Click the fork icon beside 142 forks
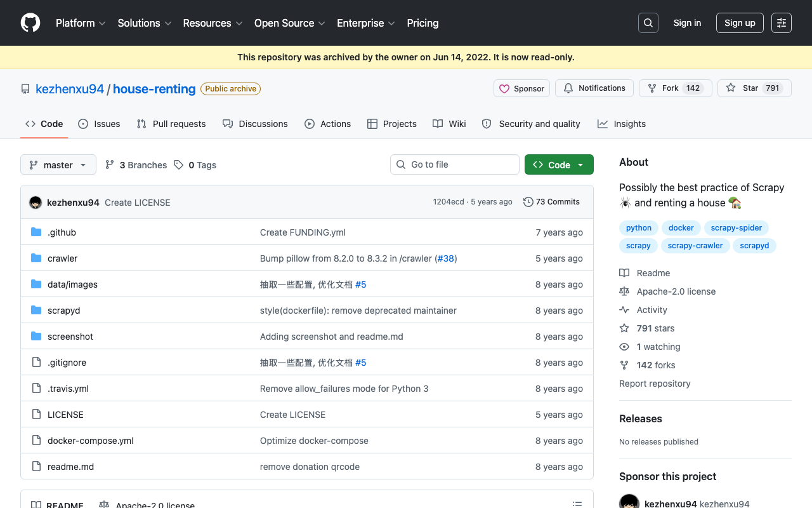 [624, 365]
